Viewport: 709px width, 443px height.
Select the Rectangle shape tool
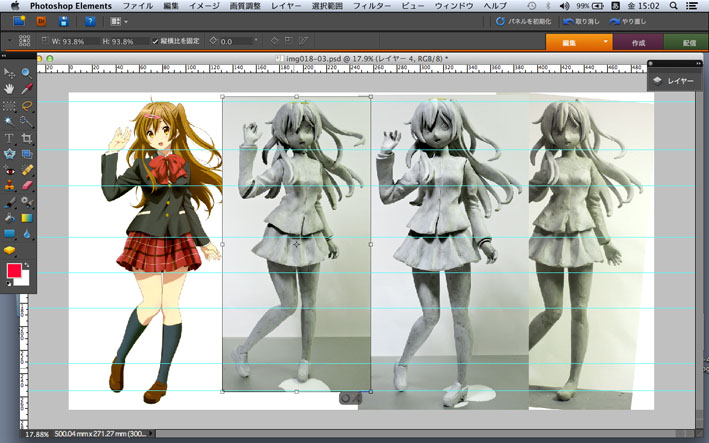pos(9,234)
